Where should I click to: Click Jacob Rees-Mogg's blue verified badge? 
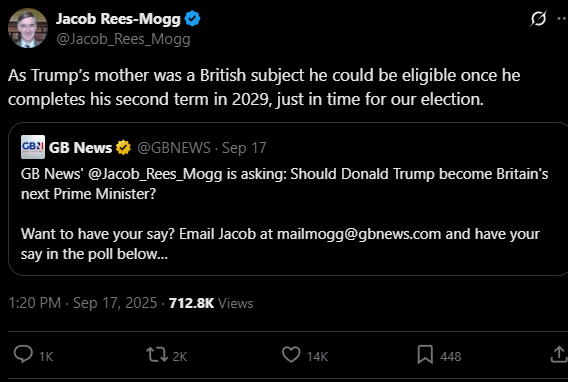(192, 18)
